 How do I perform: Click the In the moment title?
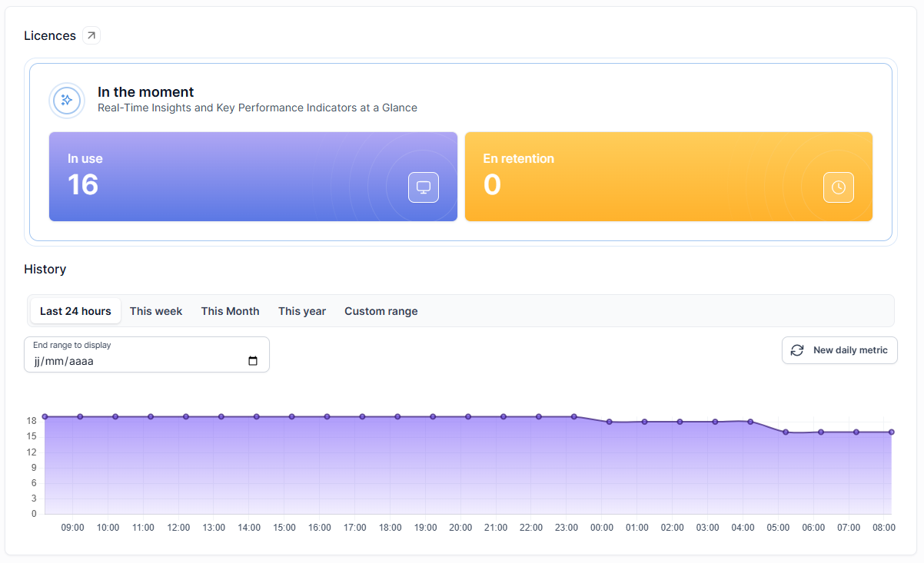coord(146,92)
